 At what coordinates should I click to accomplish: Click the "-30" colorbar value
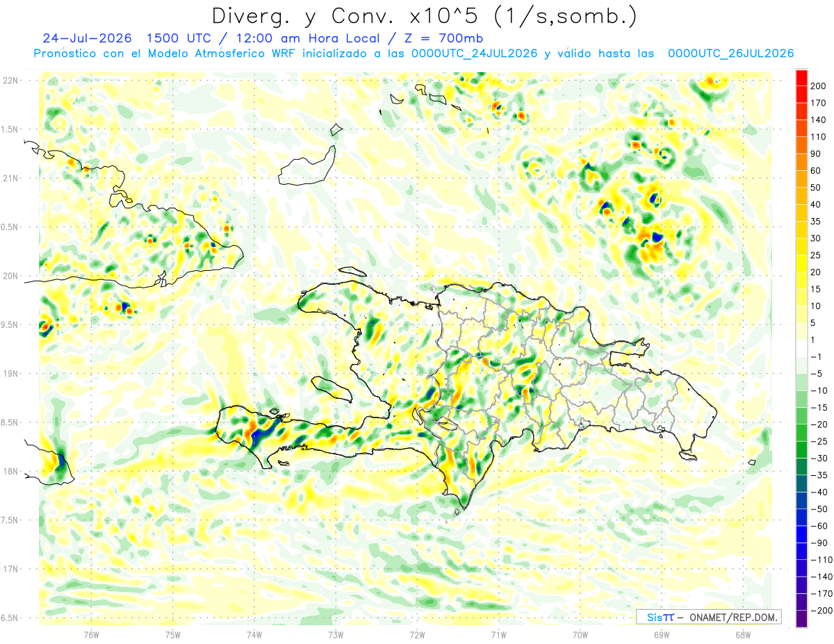coord(821,459)
